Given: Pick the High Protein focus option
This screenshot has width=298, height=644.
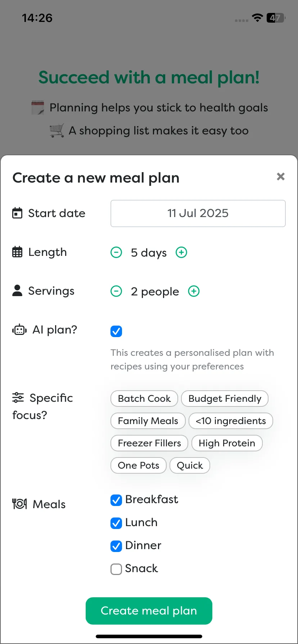Looking at the screenshot, I should click(x=227, y=443).
